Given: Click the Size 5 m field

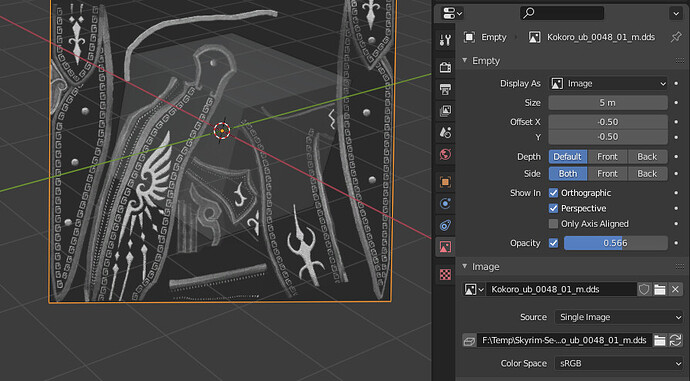Looking at the screenshot, I should click(608, 103).
